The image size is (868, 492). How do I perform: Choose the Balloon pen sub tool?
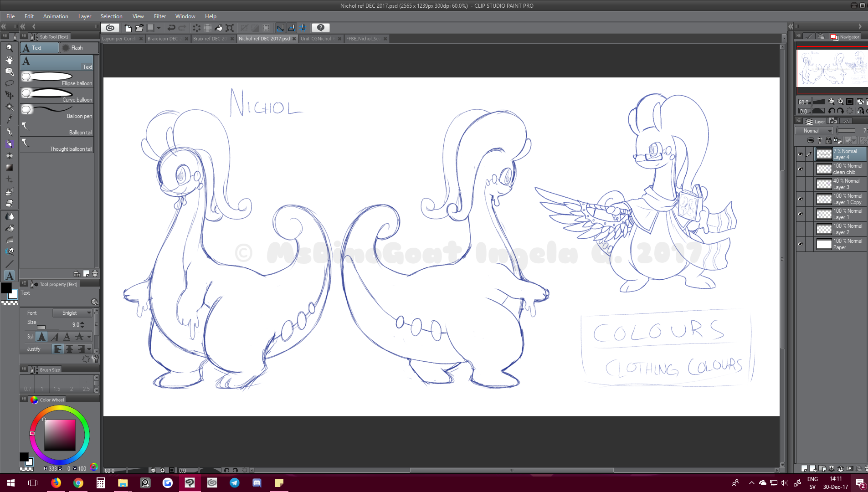coord(57,112)
